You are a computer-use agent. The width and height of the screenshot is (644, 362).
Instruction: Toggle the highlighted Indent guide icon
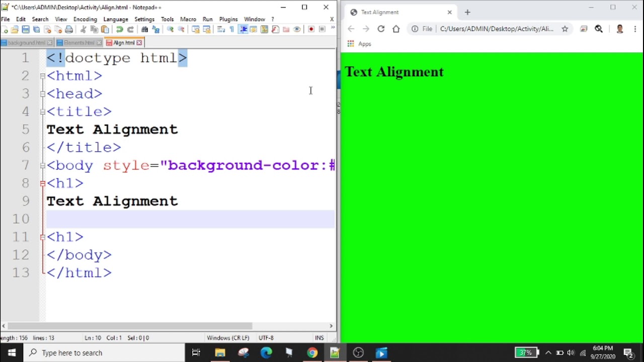point(243,29)
